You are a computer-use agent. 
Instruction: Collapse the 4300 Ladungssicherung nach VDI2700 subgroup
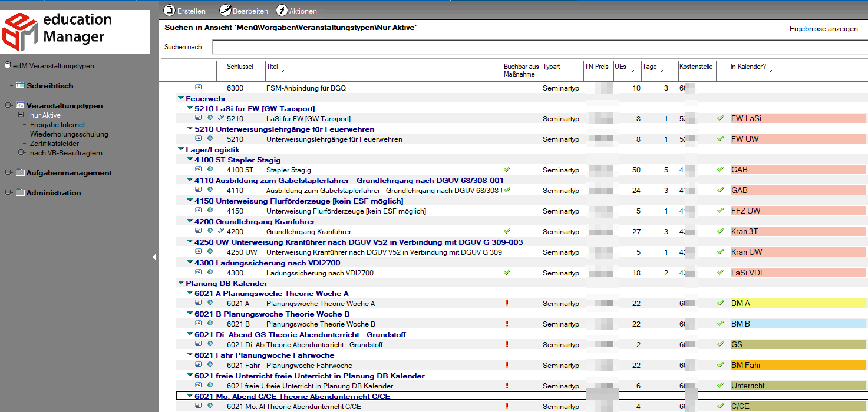tap(190, 263)
